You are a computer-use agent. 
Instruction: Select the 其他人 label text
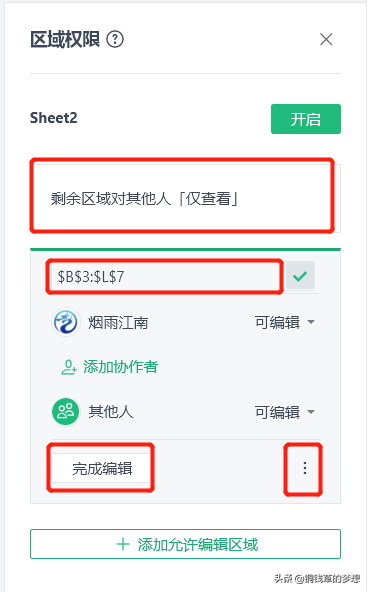(111, 412)
